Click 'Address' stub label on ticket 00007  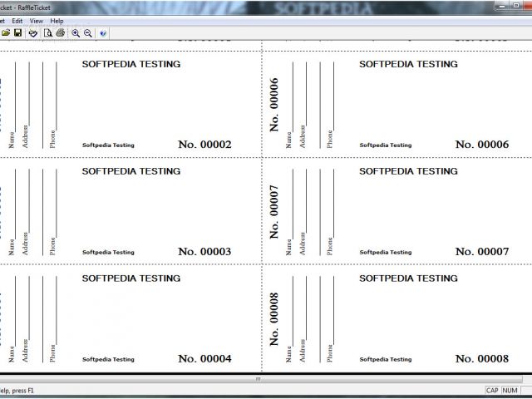pos(303,244)
